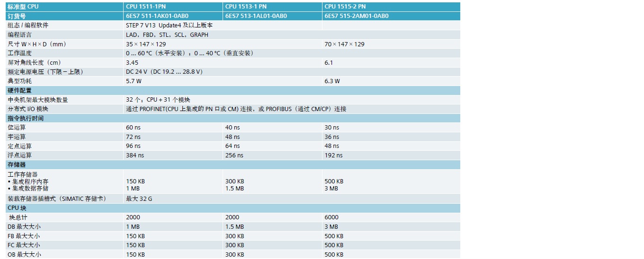The height and width of the screenshot is (259, 644).
Task: Click the 'DB 最大大小' row label
Action: tap(24, 227)
